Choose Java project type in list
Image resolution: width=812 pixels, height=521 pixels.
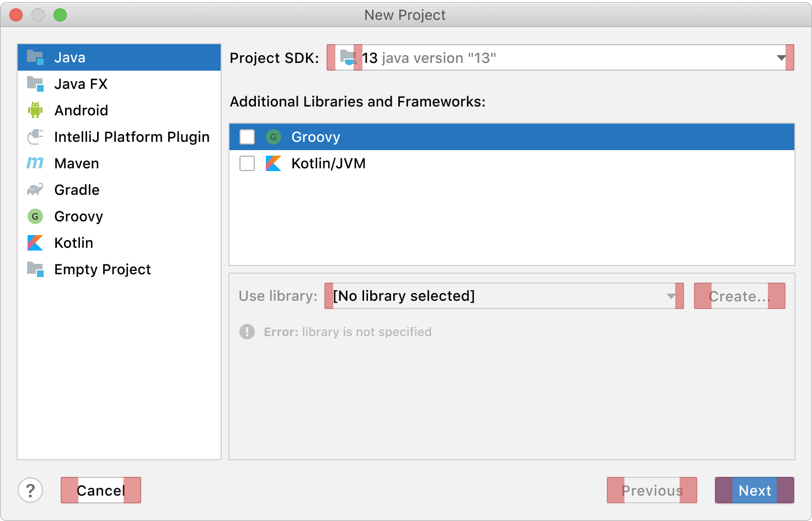click(x=70, y=57)
